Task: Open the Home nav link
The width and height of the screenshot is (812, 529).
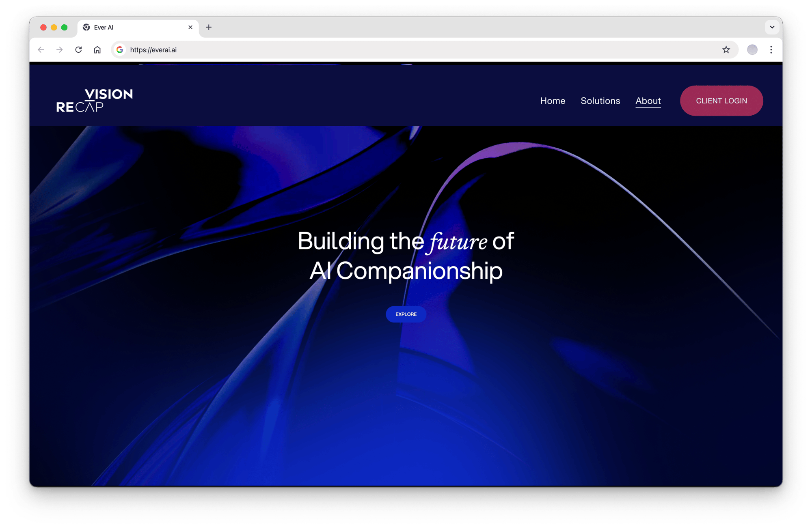Action: [553, 101]
